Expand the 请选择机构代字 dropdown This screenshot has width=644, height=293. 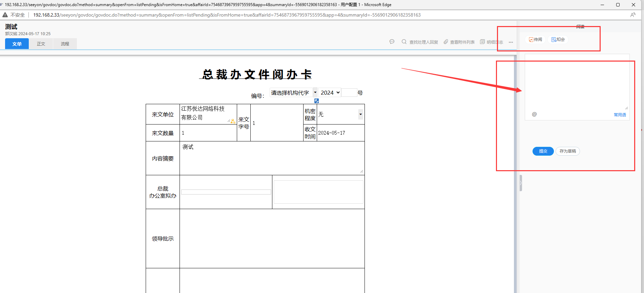(x=315, y=92)
